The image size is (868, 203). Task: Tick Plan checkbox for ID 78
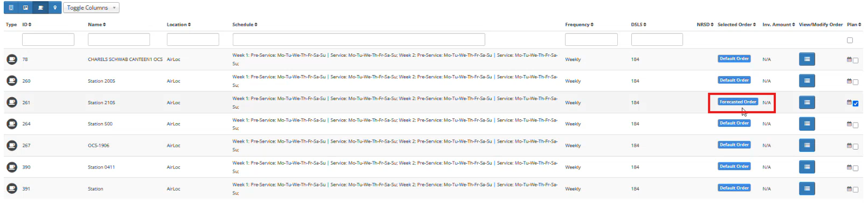[856, 60]
